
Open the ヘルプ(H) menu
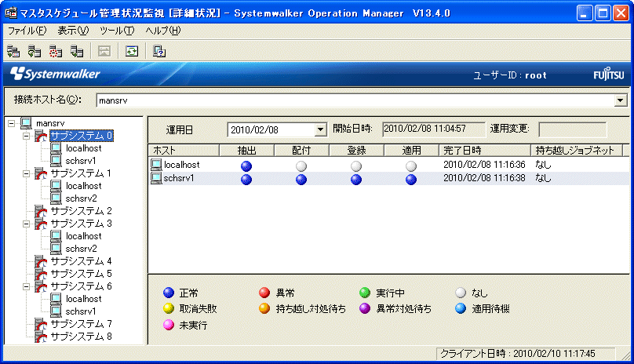(x=163, y=31)
